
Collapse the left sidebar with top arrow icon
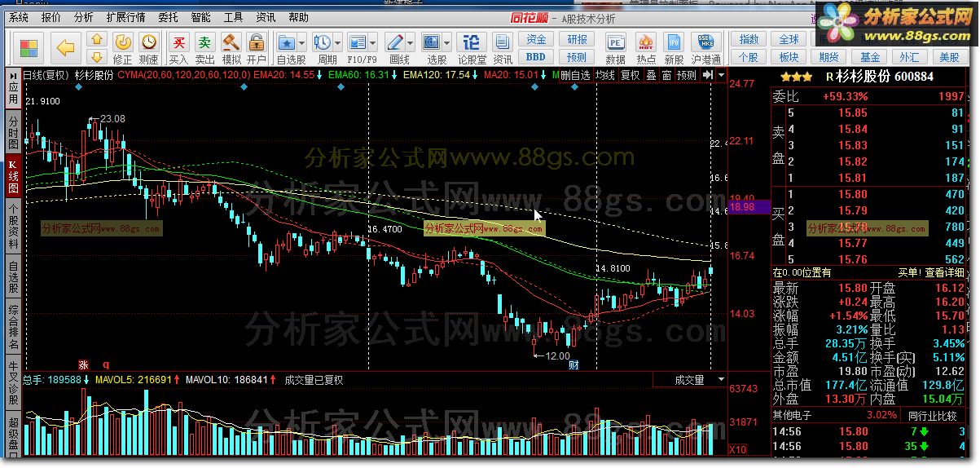pyautogui.click(x=14, y=74)
